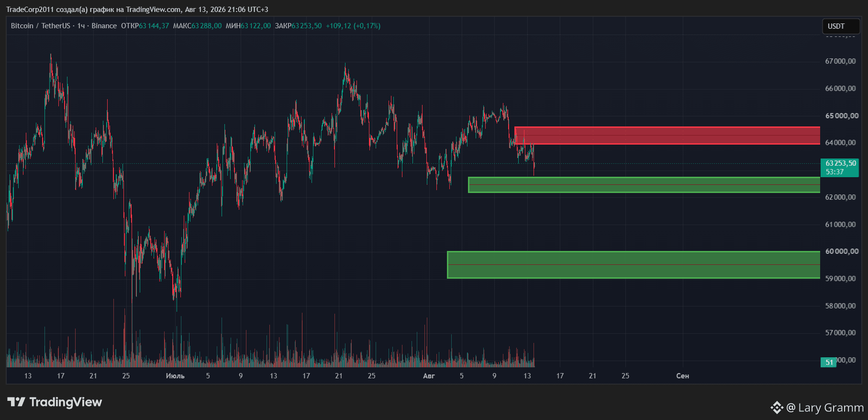This screenshot has width=868, height=420.
Task: Click the 58 000,00 price axis label
Action: click(x=841, y=306)
